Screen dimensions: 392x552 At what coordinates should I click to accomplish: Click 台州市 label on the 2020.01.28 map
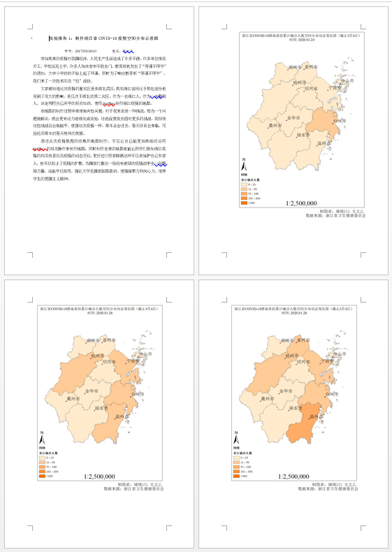point(331,394)
